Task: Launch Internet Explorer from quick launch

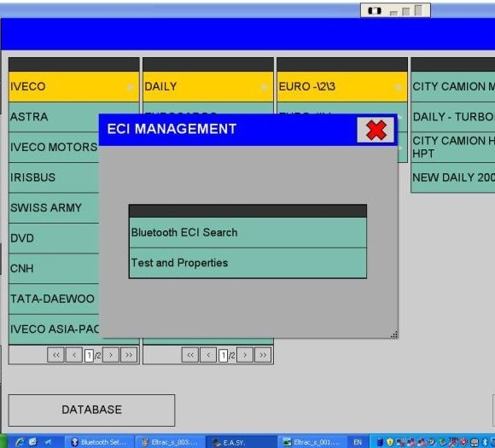Action: click(20, 442)
